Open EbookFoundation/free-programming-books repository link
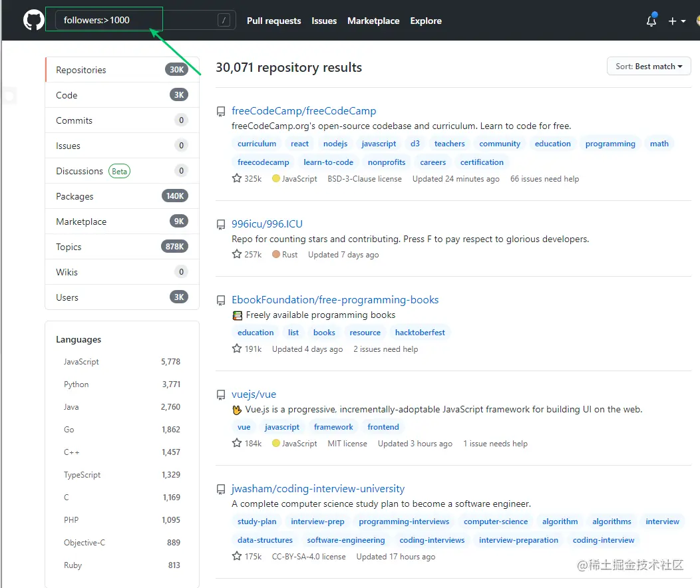Viewport: 700px width, 588px height. point(335,300)
